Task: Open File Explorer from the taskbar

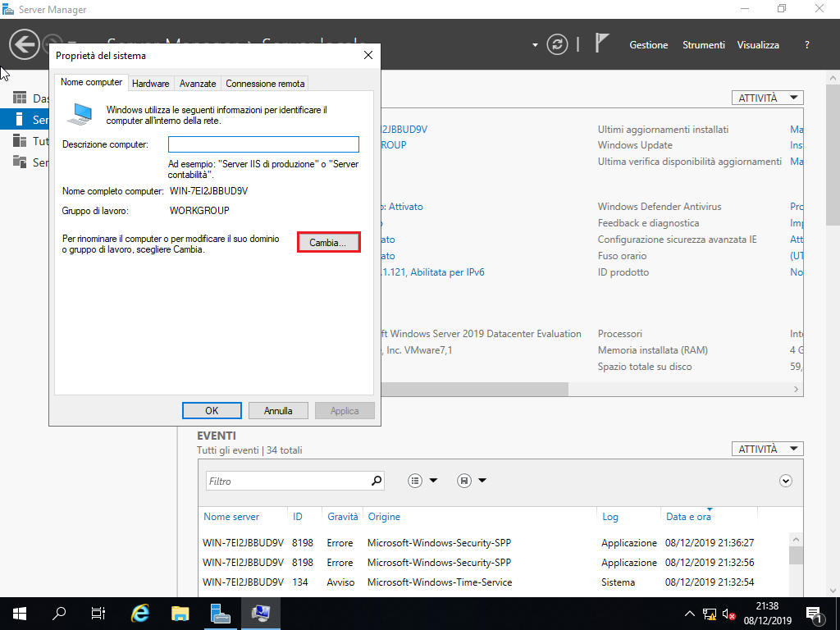Action: pos(180,614)
